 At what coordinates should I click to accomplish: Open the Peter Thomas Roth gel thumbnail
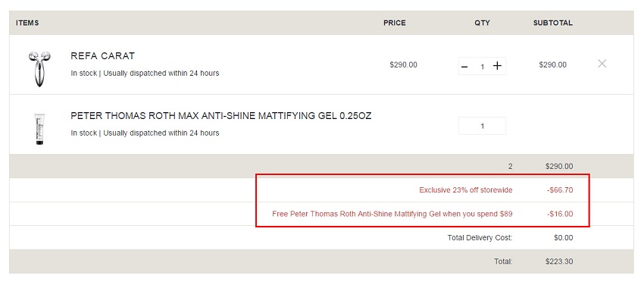point(39,129)
